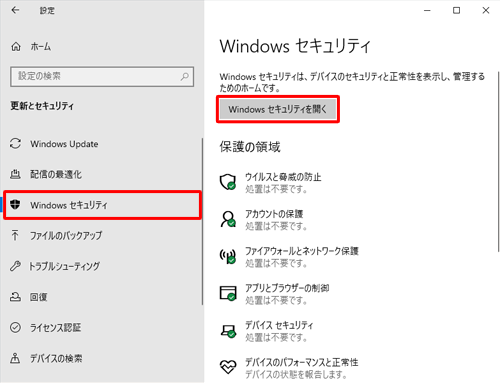The width and height of the screenshot is (500, 383).
Task: Open デバイス セキュリティ area
Action: tap(267, 331)
